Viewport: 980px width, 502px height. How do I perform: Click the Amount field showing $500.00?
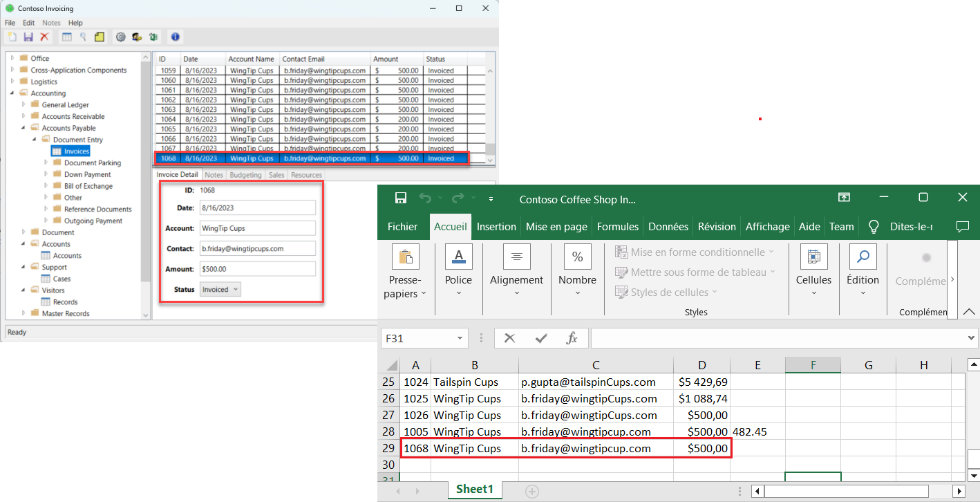(258, 269)
